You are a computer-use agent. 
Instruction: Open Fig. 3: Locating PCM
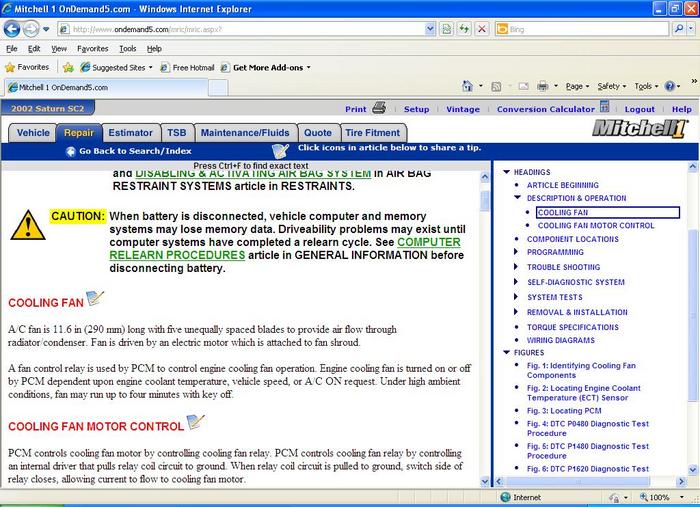tap(564, 411)
